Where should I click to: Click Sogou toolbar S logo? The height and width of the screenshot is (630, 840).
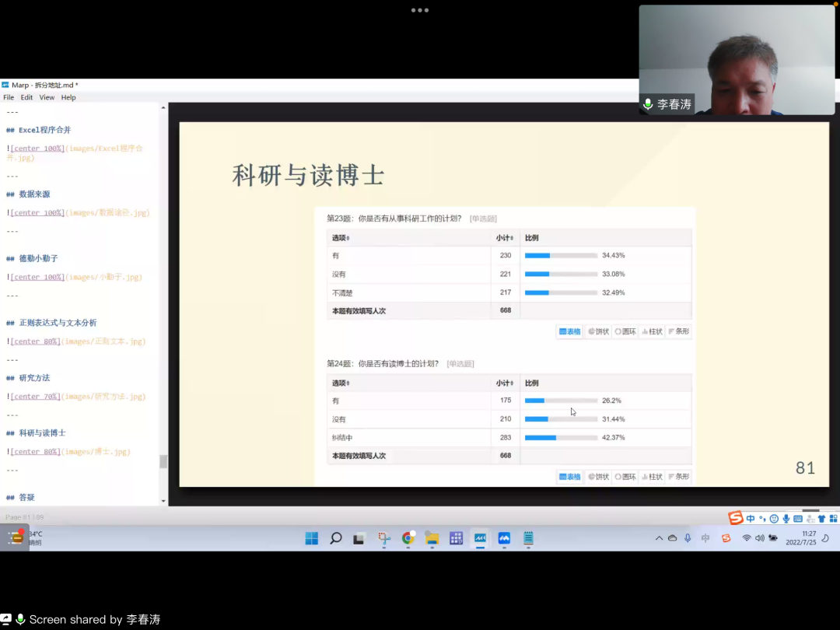(x=736, y=517)
